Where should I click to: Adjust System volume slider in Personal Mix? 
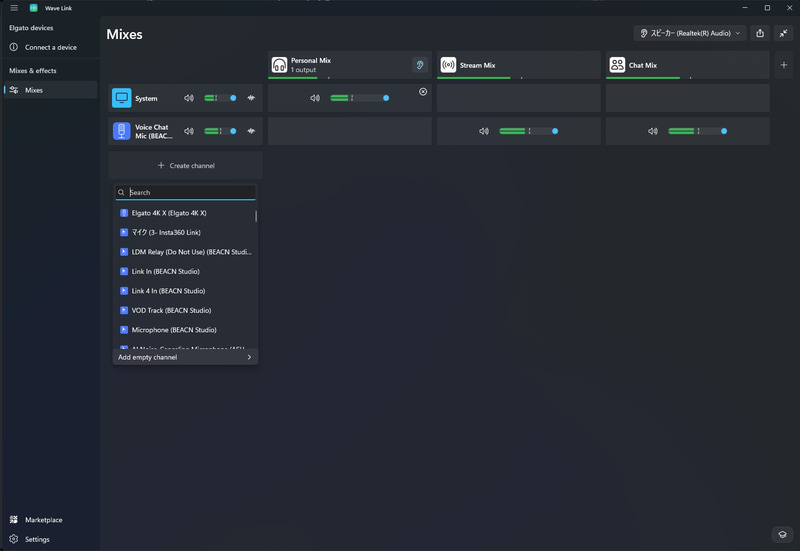click(x=360, y=98)
